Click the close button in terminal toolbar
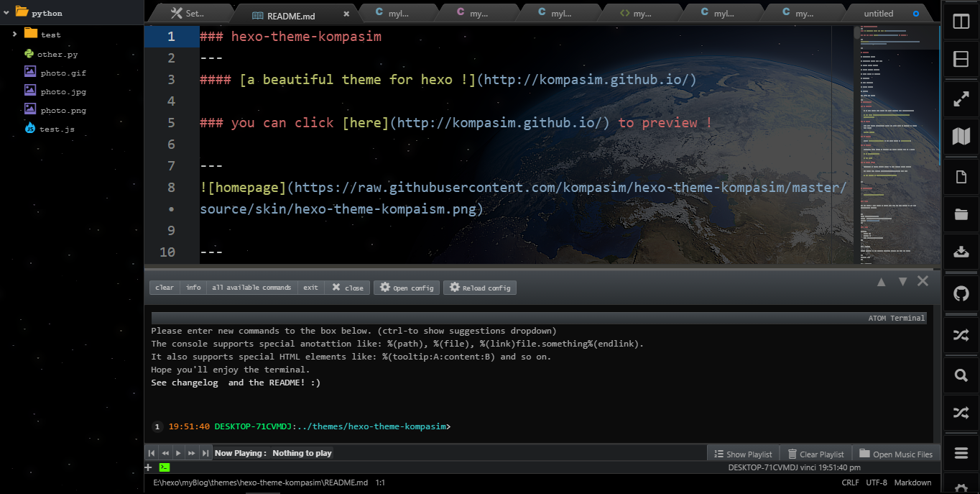Image resolution: width=980 pixels, height=494 pixels. (x=348, y=288)
